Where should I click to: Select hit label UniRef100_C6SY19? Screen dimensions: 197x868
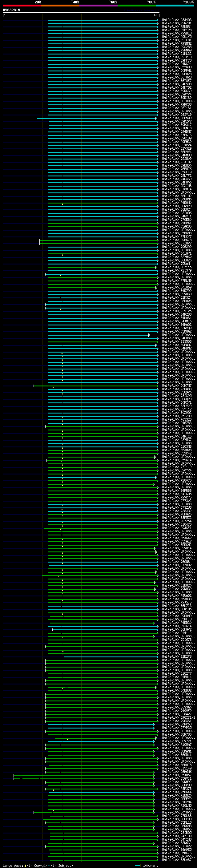click(177, 115)
